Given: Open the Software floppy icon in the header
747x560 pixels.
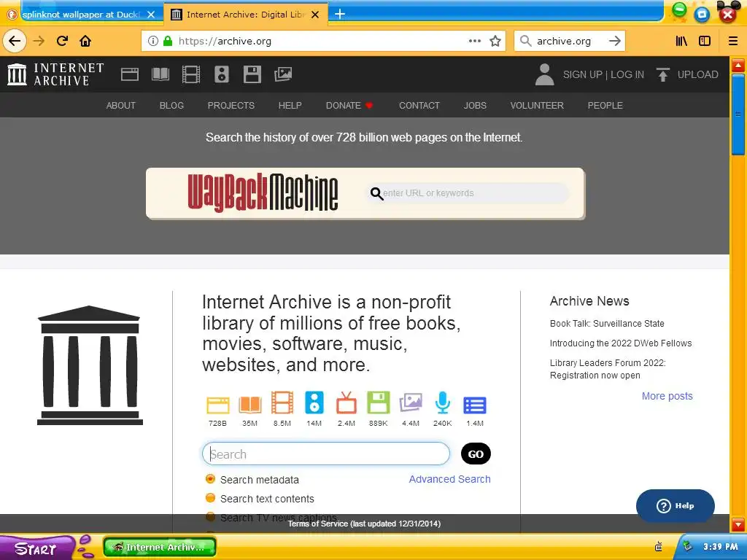Looking at the screenshot, I should (x=252, y=74).
